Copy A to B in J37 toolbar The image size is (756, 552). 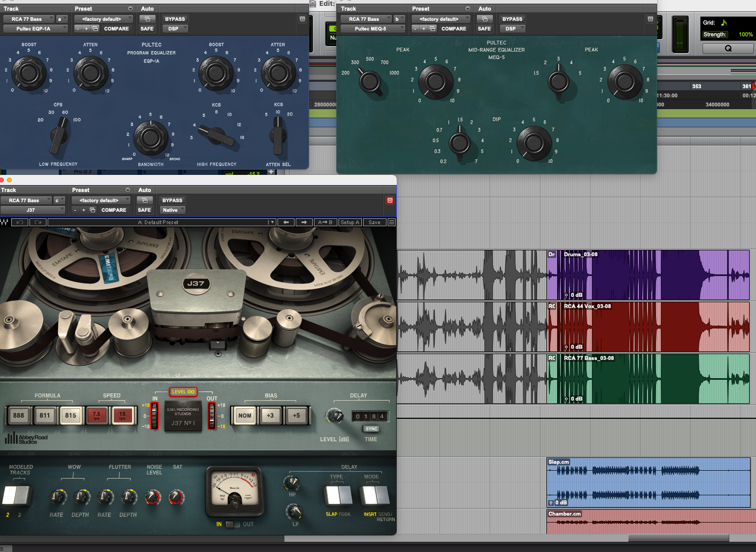pos(325,222)
